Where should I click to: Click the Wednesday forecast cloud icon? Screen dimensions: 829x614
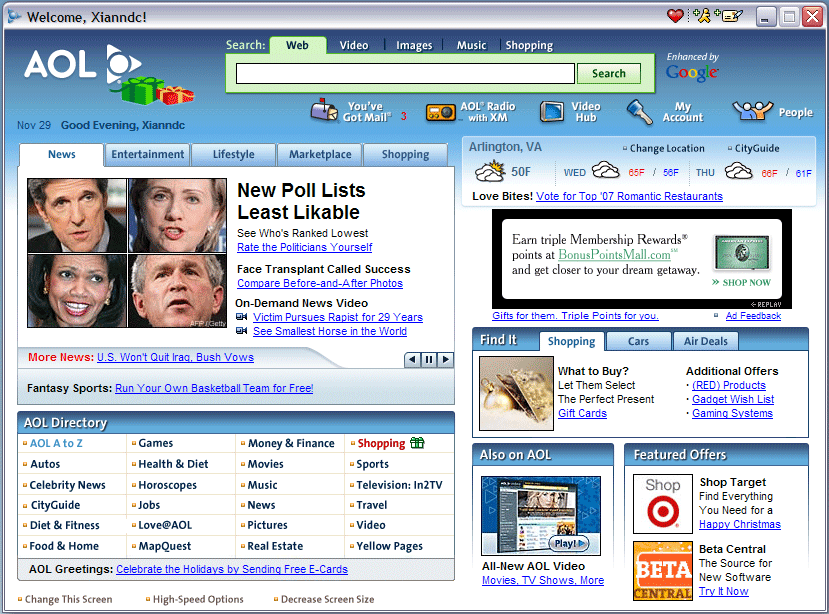[605, 171]
